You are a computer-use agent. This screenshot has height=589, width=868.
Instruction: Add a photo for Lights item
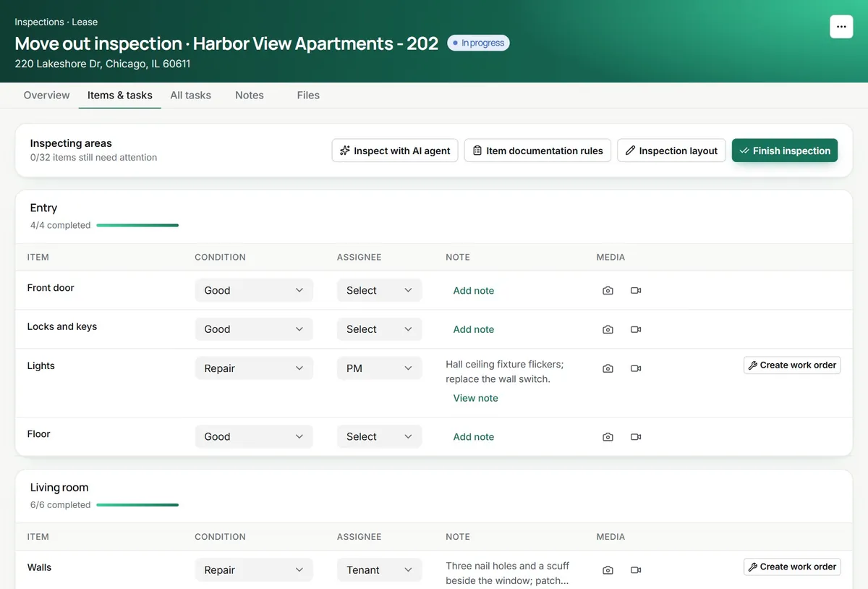click(608, 368)
